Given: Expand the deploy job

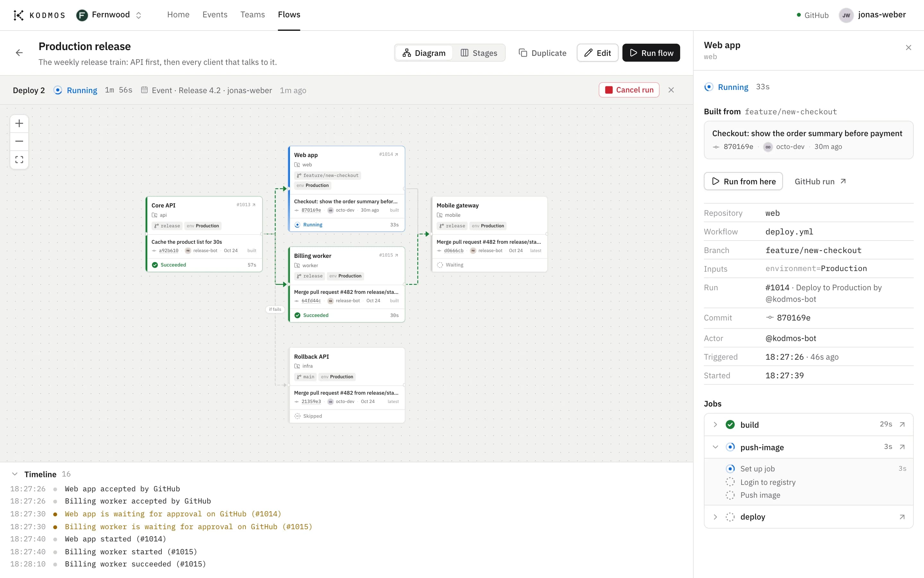Looking at the screenshot, I should pyautogui.click(x=715, y=517).
